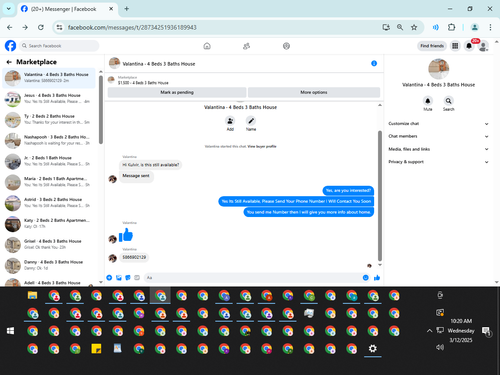The width and height of the screenshot is (500, 375).
Task: Attach a file with the photo icon
Action: point(119,278)
